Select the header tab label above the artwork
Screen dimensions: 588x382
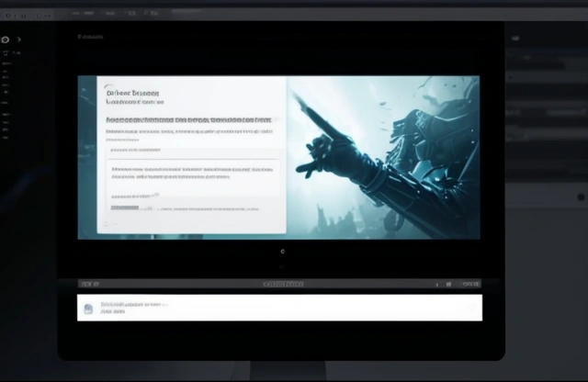(91, 38)
